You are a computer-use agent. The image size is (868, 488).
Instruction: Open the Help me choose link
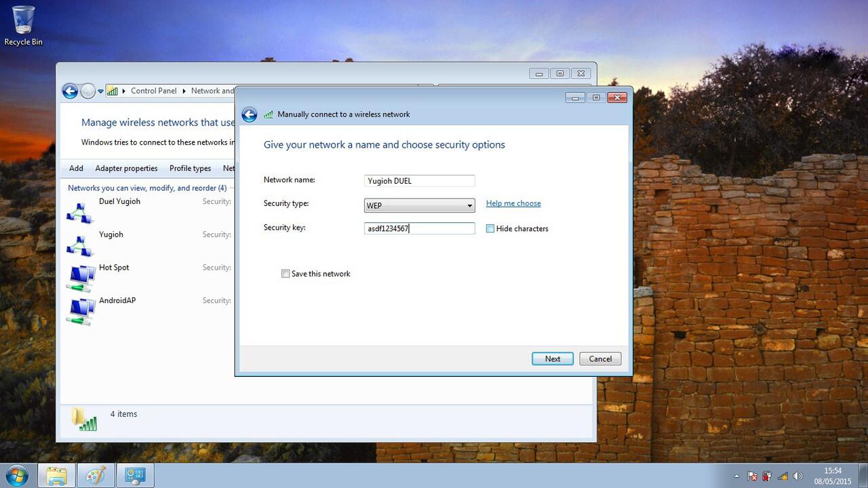tap(513, 203)
